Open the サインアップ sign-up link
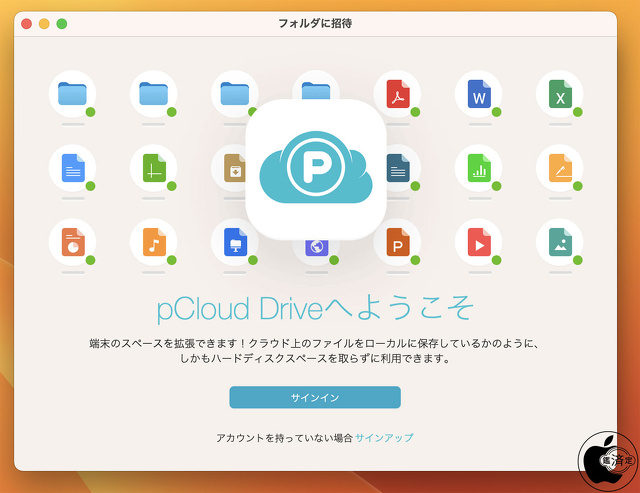640x493 pixels. pos(384,438)
